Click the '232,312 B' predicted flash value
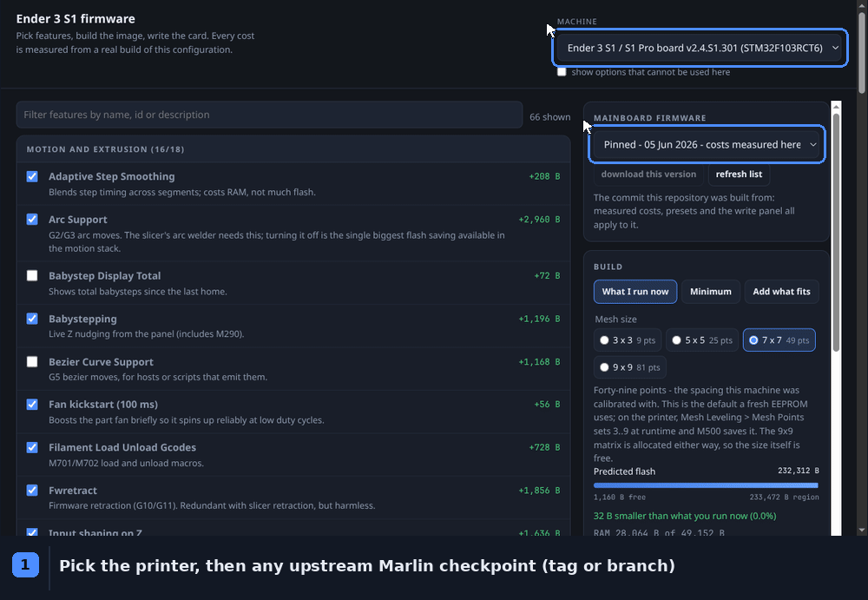The image size is (868, 600). click(x=799, y=471)
